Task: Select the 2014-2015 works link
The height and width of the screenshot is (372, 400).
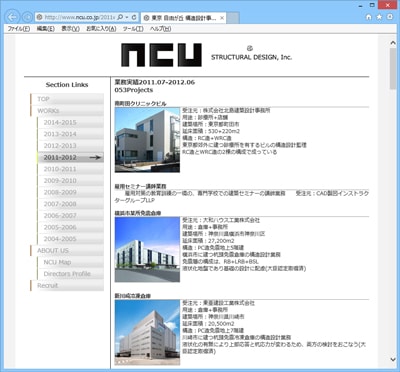Action: (x=70, y=122)
